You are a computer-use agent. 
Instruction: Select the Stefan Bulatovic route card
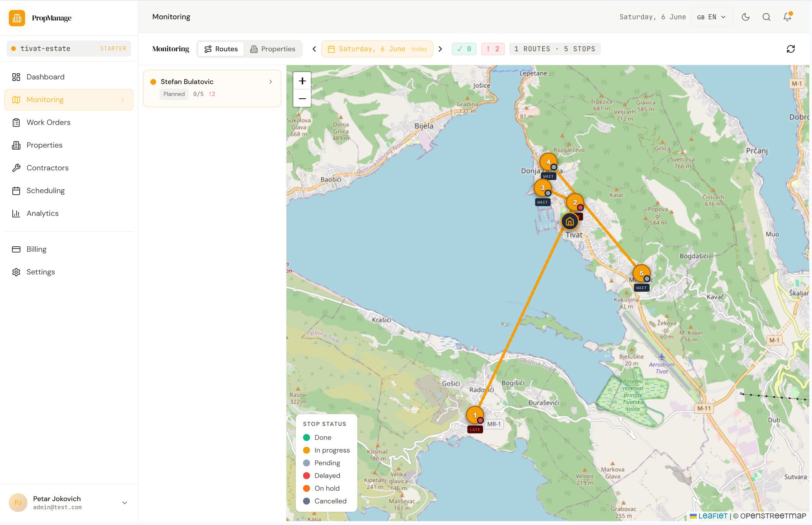pyautogui.click(x=212, y=88)
